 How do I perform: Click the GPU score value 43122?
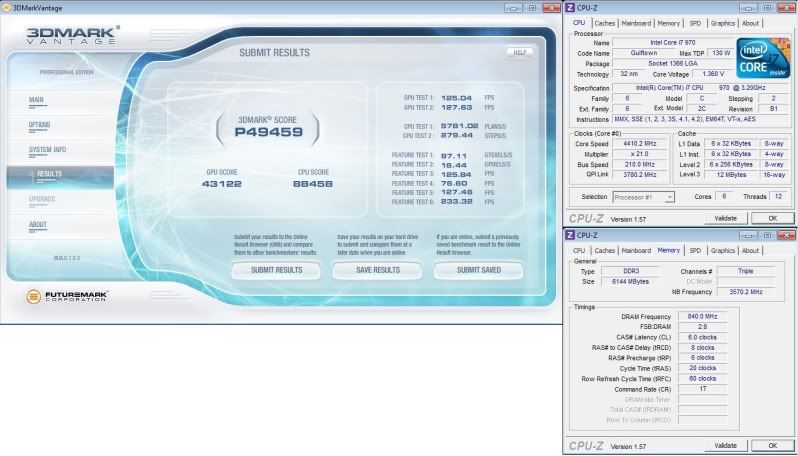pyautogui.click(x=222, y=184)
